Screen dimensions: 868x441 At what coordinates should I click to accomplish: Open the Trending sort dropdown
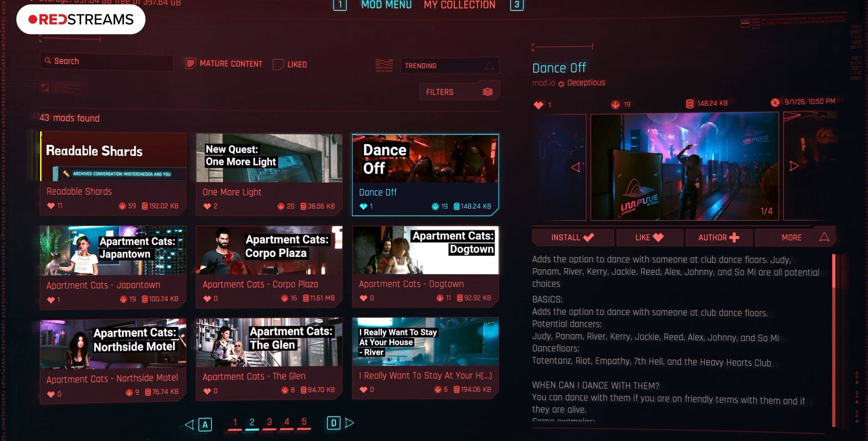click(450, 65)
